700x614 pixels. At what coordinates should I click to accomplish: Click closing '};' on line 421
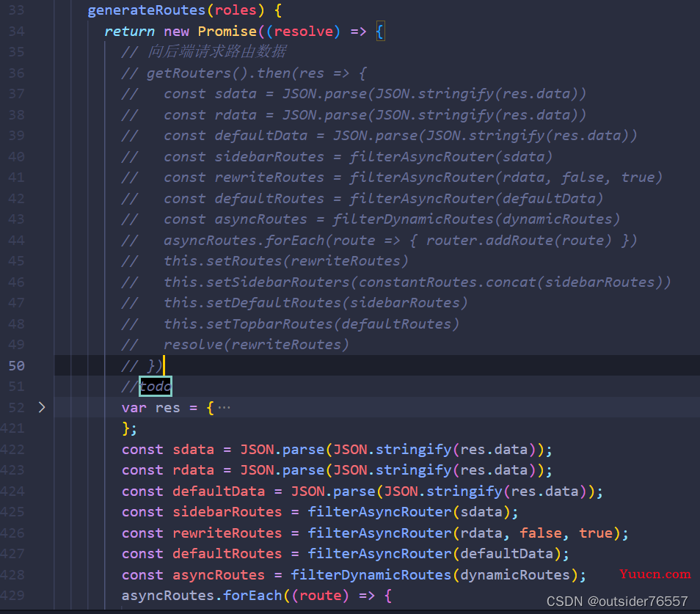pyautogui.click(x=129, y=428)
